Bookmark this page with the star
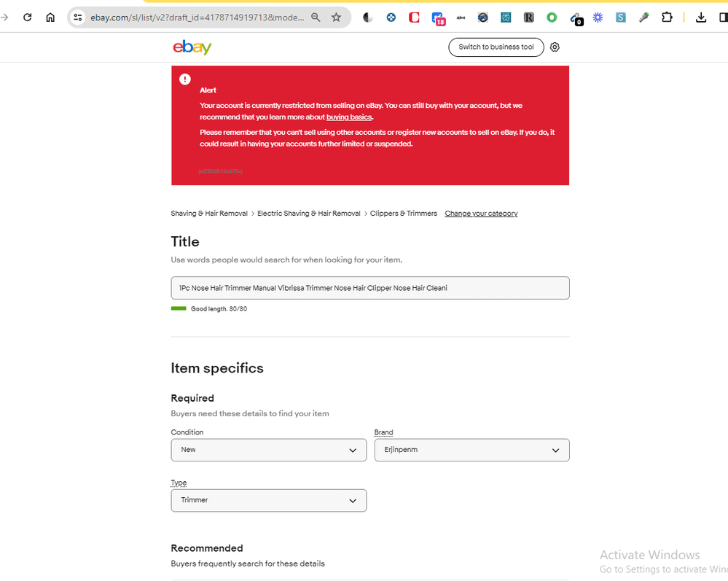 pos(336,17)
